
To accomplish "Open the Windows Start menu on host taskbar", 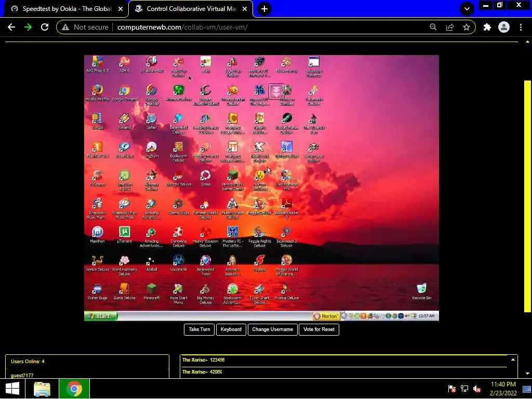I will tap(12, 389).
